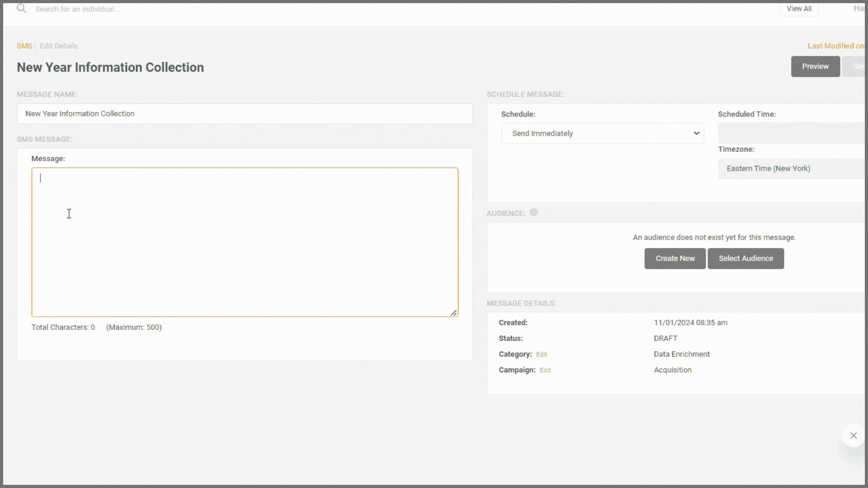Open the Schedule Send Immediately dropdown
This screenshot has height=488, width=868.
(x=602, y=133)
